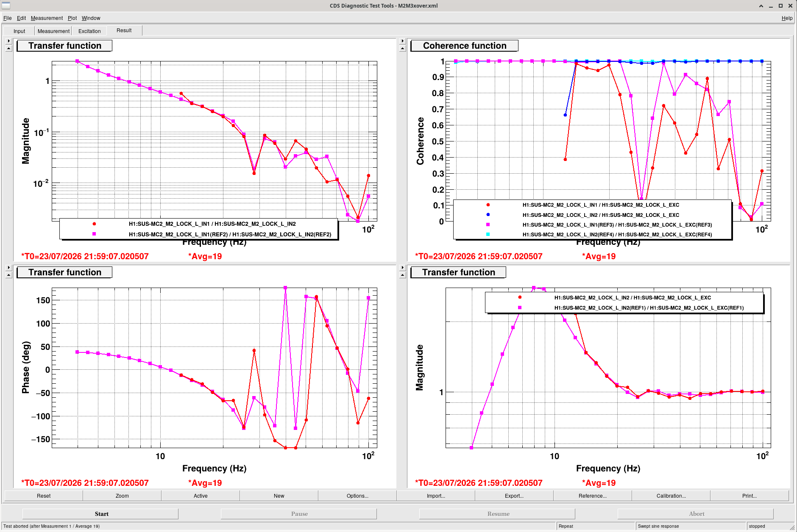
Task: Click right-arrow icon beside Coherence function title
Action: [403, 41]
